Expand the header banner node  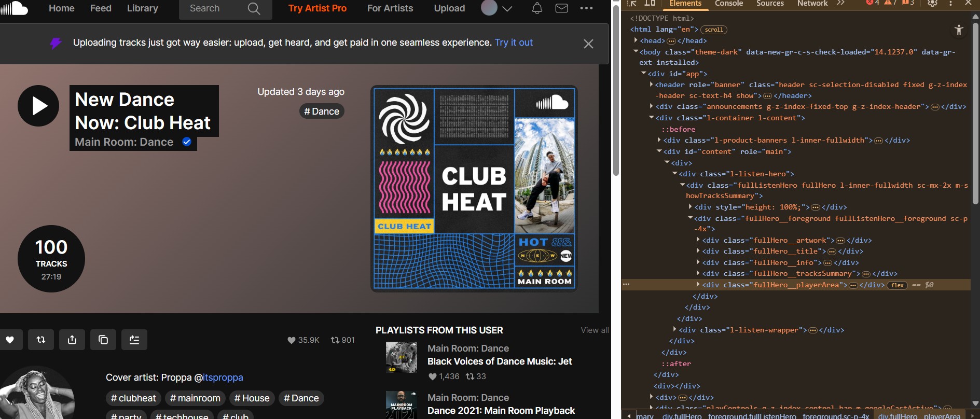652,85
